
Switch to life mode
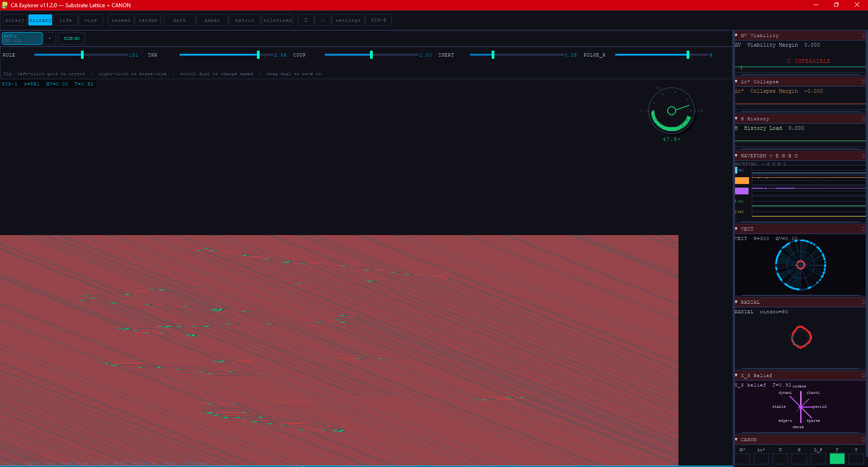pos(66,20)
